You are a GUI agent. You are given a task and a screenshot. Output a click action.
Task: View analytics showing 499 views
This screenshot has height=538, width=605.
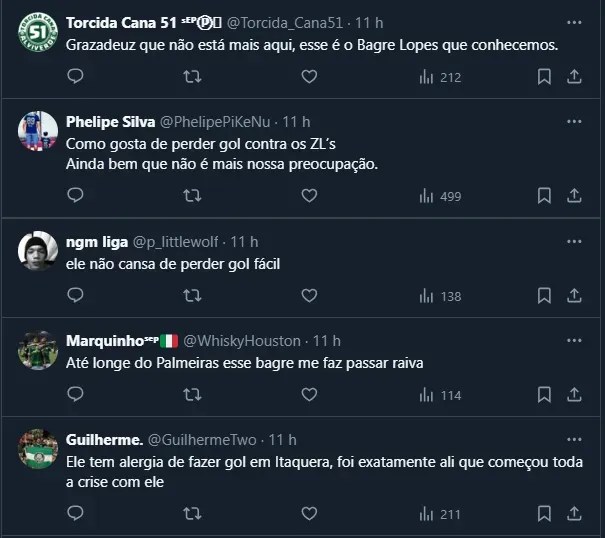[440, 196]
